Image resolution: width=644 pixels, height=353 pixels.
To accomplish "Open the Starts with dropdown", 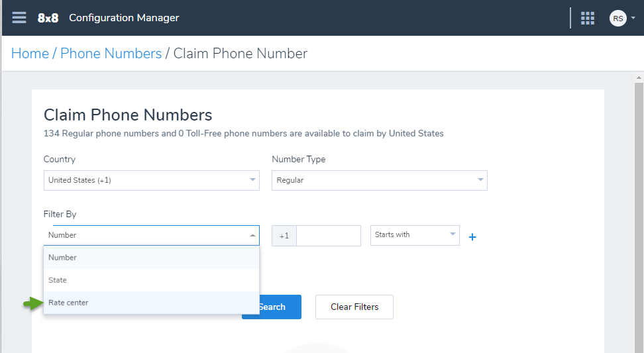I will click(415, 235).
